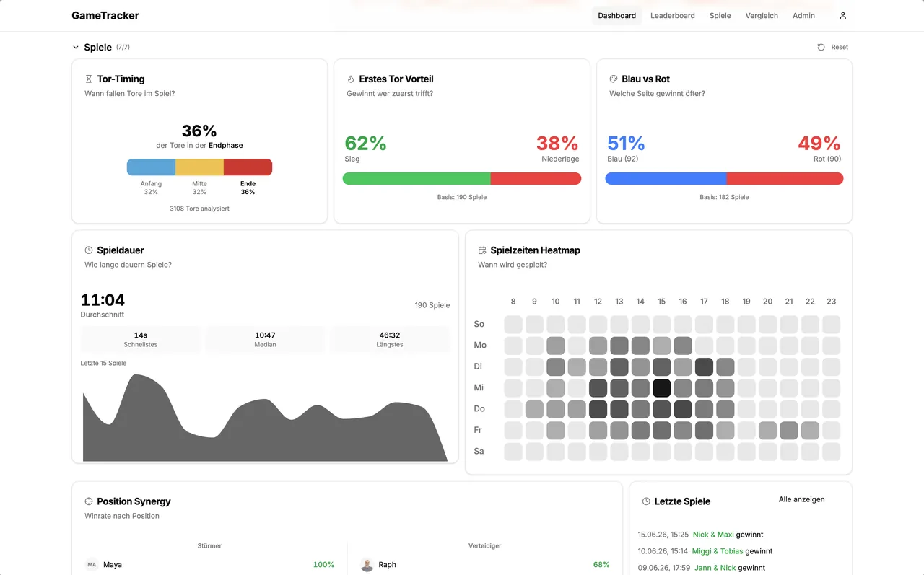Click Alle anzeigen in Letzte Spiele

coord(801,499)
